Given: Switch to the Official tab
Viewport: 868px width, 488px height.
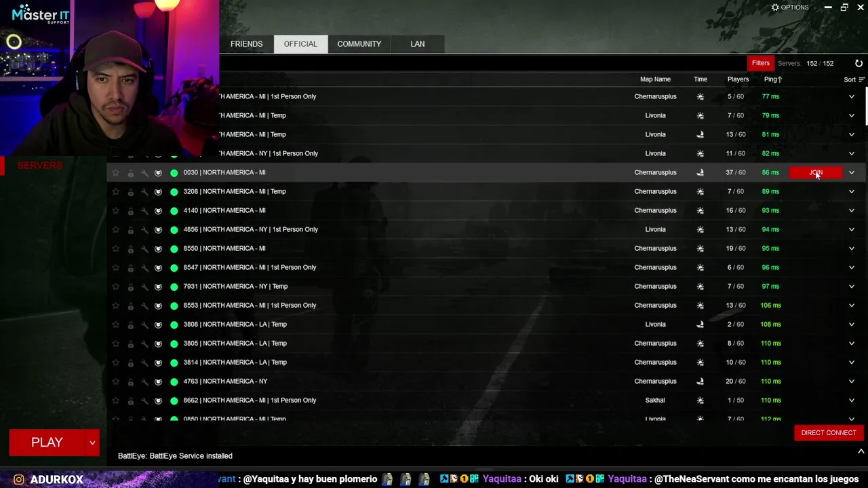Looking at the screenshot, I should 300,44.
